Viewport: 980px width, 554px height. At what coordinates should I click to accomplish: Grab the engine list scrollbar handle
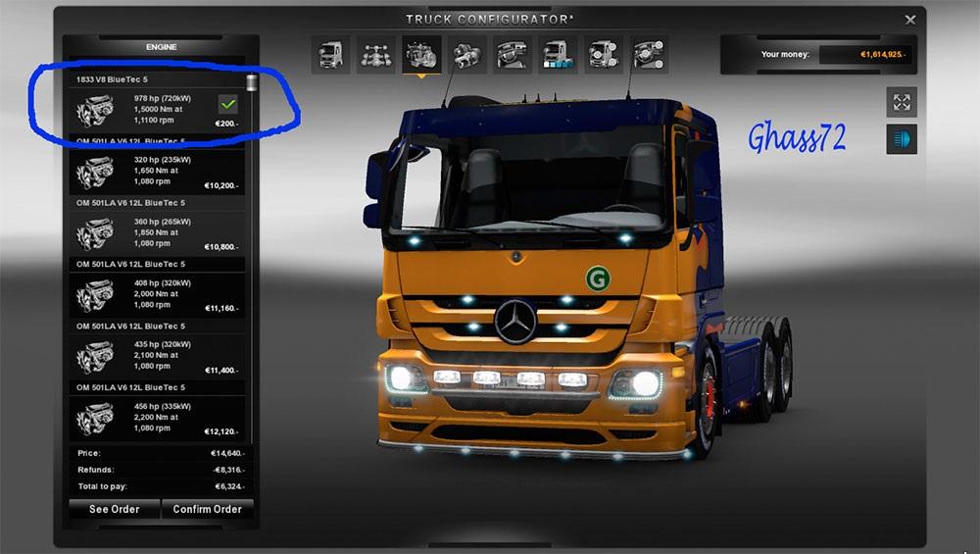252,82
